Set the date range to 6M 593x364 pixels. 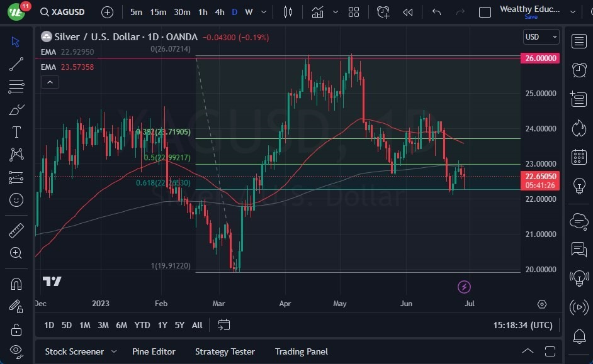click(x=121, y=325)
